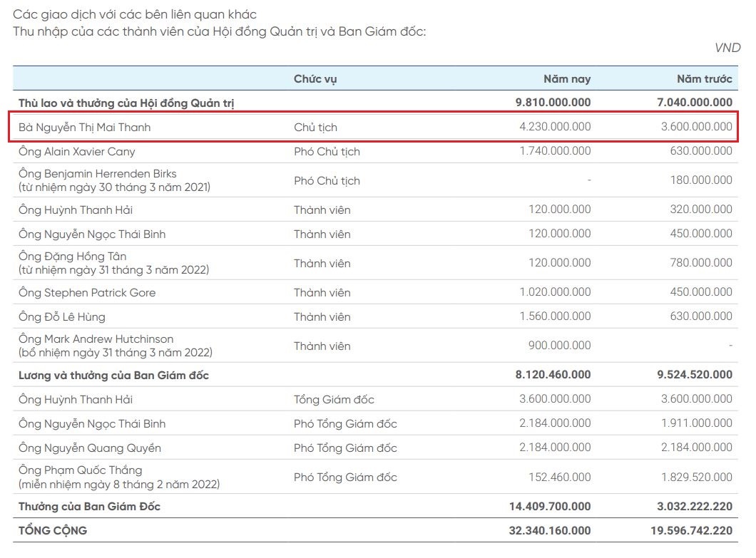The width and height of the screenshot is (756, 558).
Task: Click the 4.230.000.000 value in highlighted row
Action: (555, 128)
